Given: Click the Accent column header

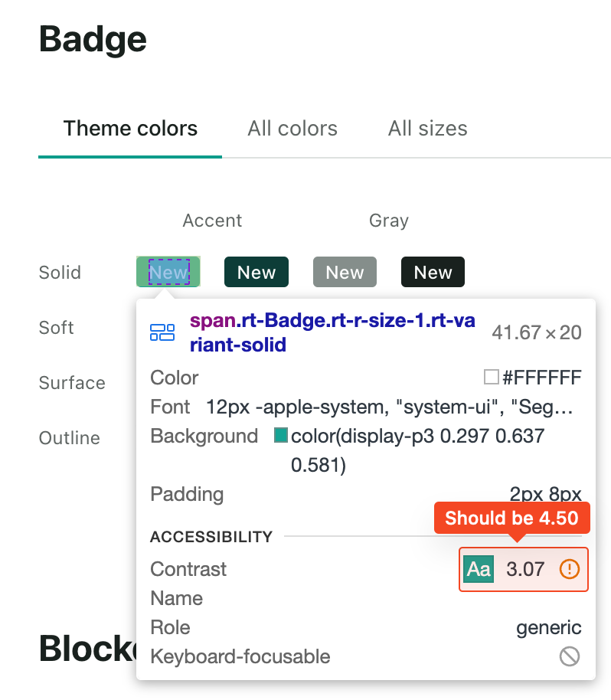Looking at the screenshot, I should tap(211, 221).
